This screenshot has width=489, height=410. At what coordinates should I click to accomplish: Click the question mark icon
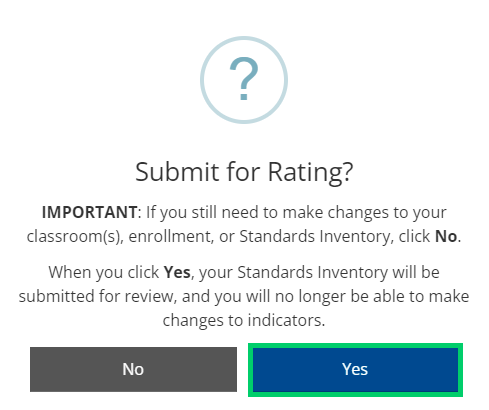pos(244,79)
